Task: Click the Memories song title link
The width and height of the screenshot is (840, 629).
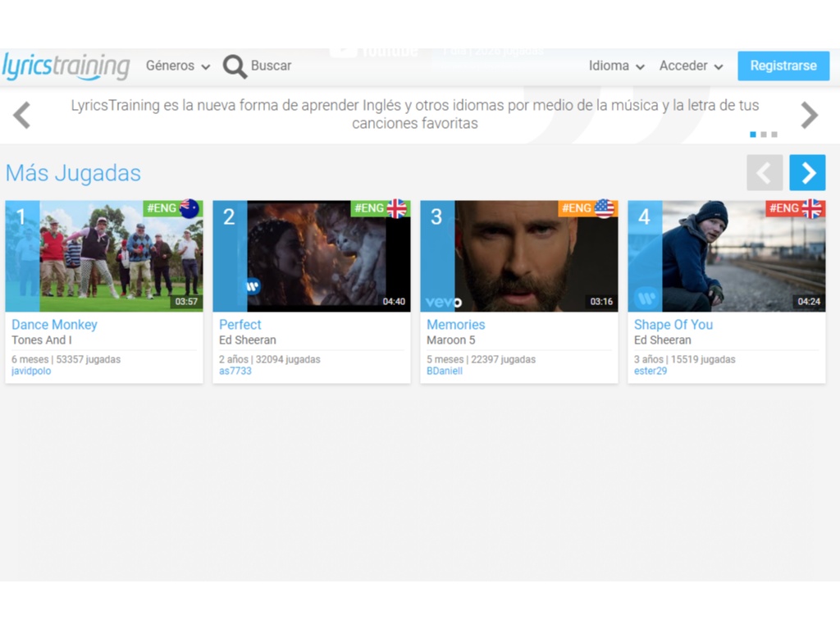Action: coord(455,325)
